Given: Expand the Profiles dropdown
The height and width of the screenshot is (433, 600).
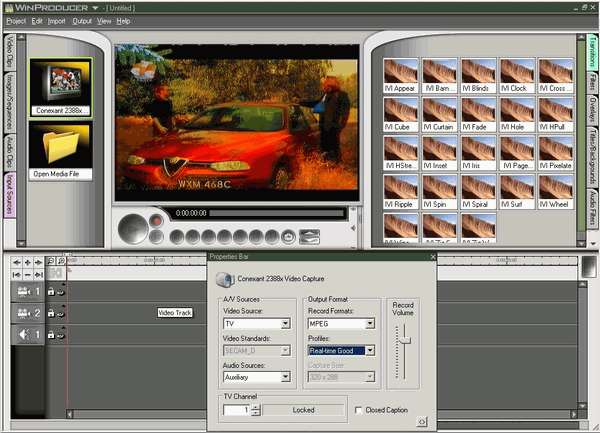Looking at the screenshot, I should (x=369, y=350).
